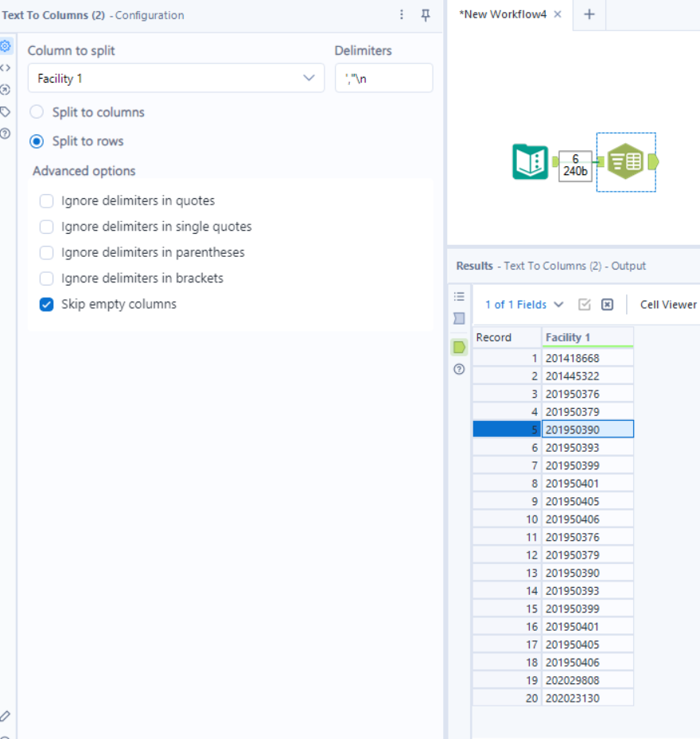
Task: Enable Ignore delimiters in brackets
Action: 46,278
